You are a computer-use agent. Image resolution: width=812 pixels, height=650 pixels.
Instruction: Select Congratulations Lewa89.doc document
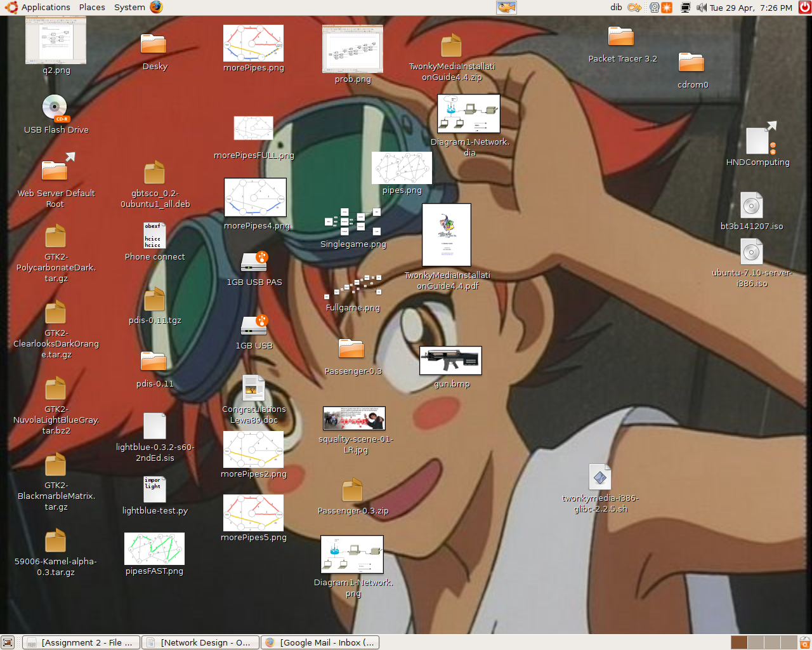click(x=253, y=388)
